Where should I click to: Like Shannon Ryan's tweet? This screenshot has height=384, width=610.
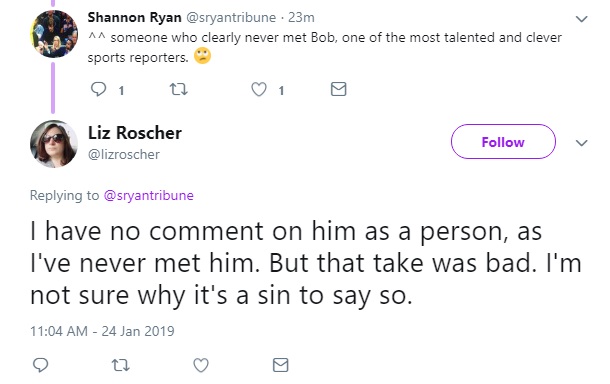[259, 89]
